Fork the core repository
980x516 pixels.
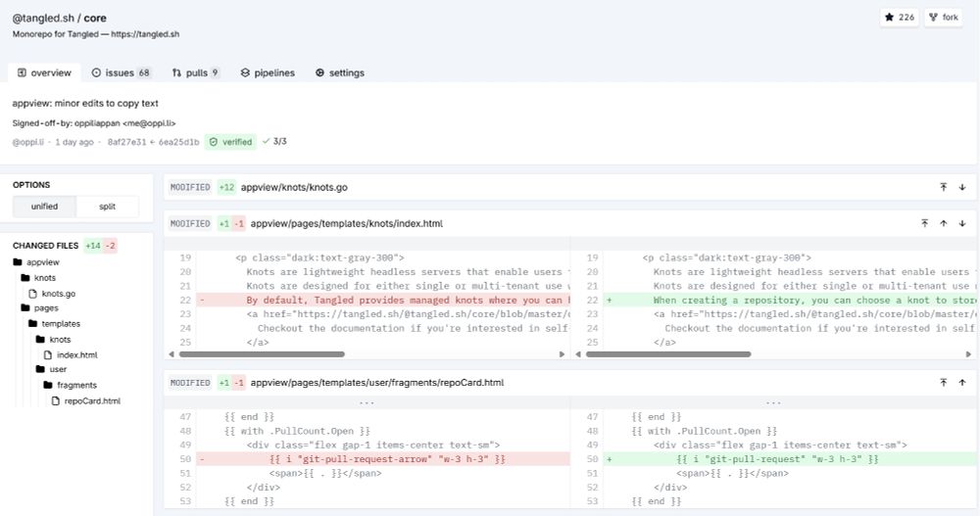click(x=944, y=18)
